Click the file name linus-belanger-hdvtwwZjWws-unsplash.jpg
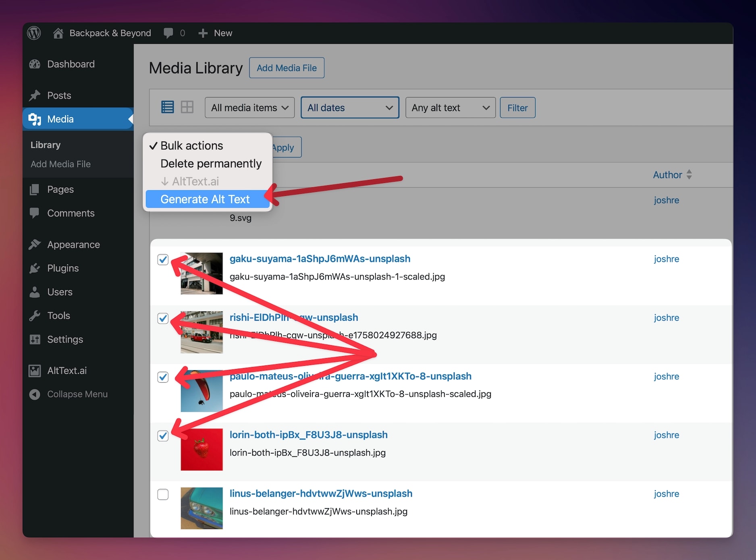The image size is (756, 560). 318,512
